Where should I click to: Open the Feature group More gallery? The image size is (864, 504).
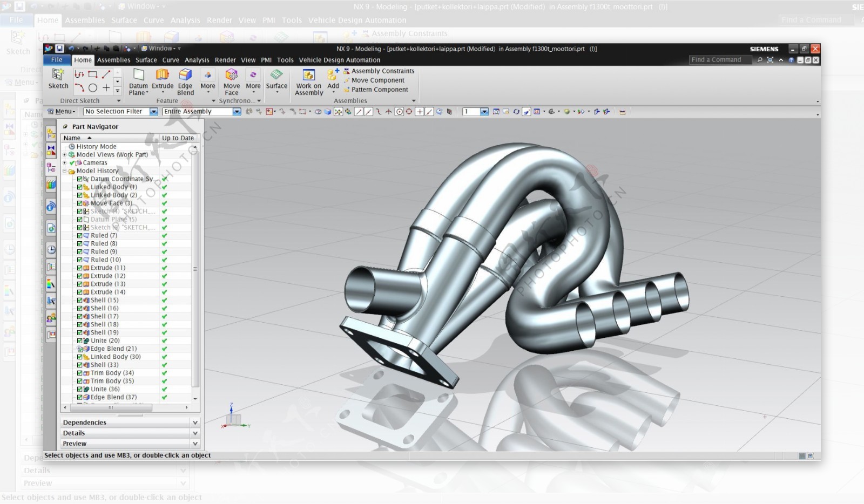tap(208, 82)
